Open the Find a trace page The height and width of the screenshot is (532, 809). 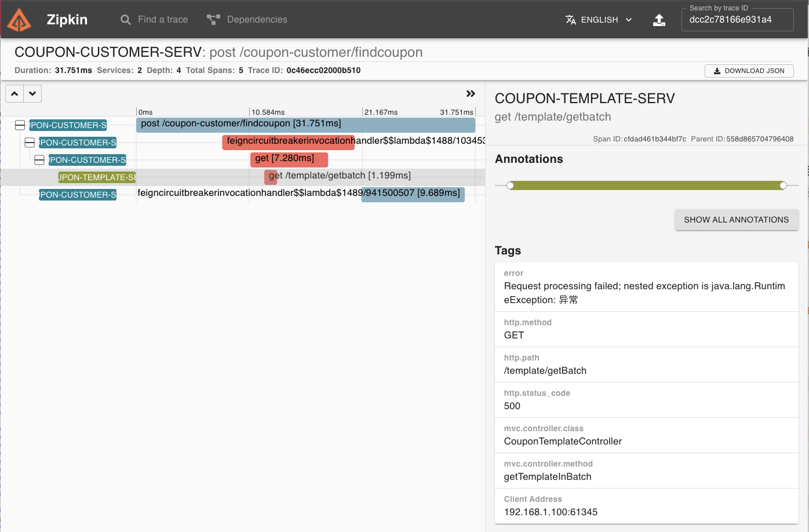click(x=163, y=20)
